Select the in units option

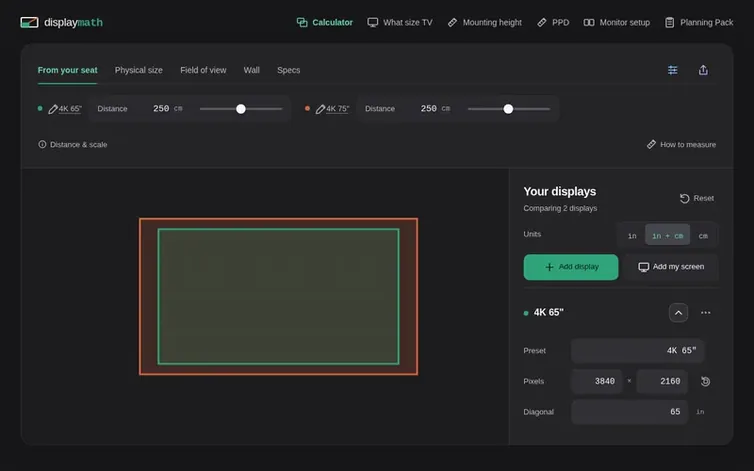point(632,236)
